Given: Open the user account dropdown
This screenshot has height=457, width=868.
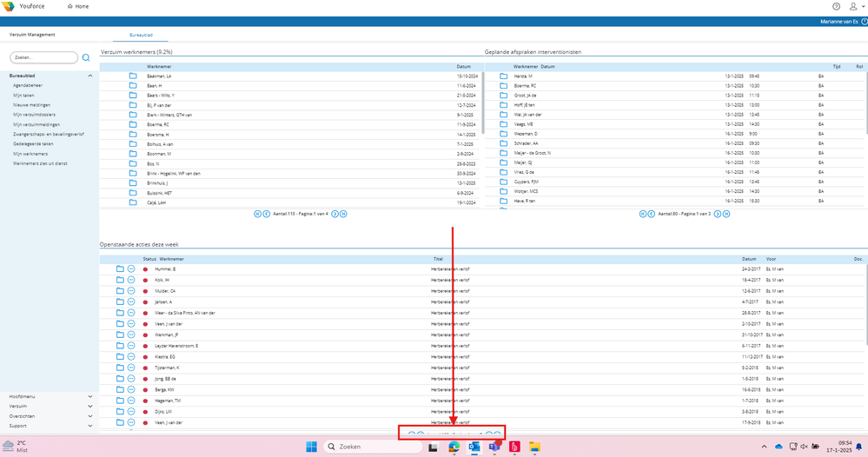Looking at the screenshot, I should tap(857, 7).
